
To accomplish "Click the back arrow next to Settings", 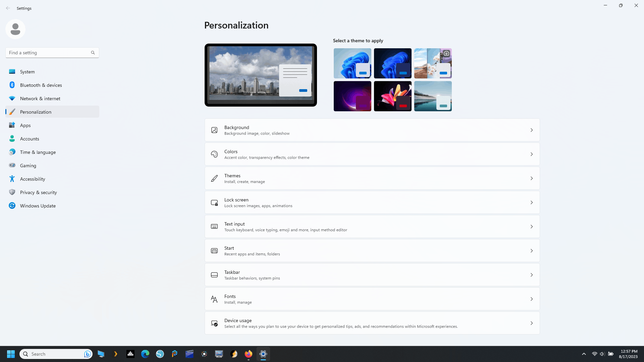I will tap(8, 8).
